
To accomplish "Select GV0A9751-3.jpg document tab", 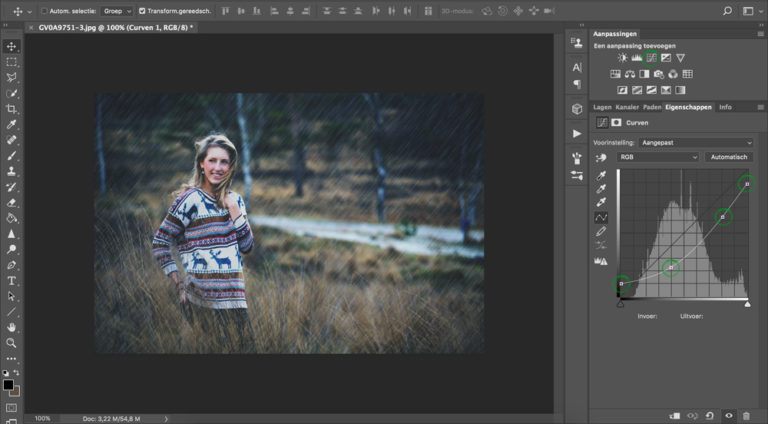I will 116,28.
